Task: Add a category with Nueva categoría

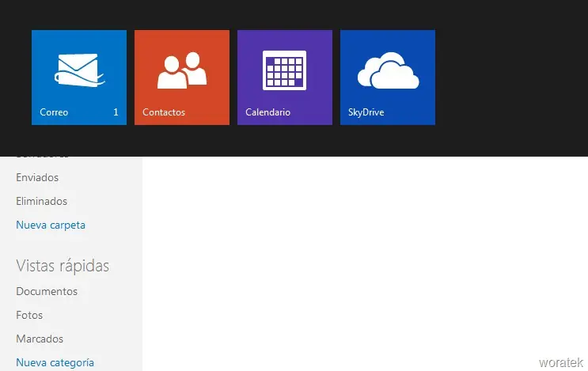Action: point(55,363)
